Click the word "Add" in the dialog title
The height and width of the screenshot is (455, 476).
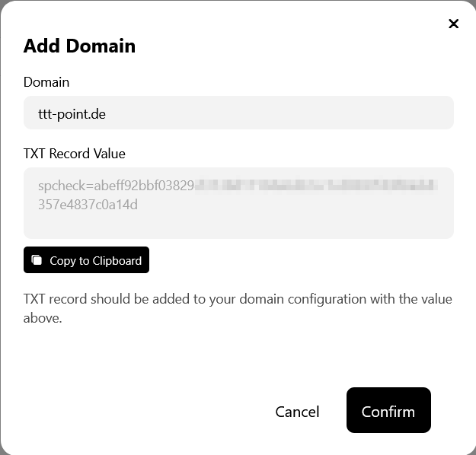tap(42, 46)
